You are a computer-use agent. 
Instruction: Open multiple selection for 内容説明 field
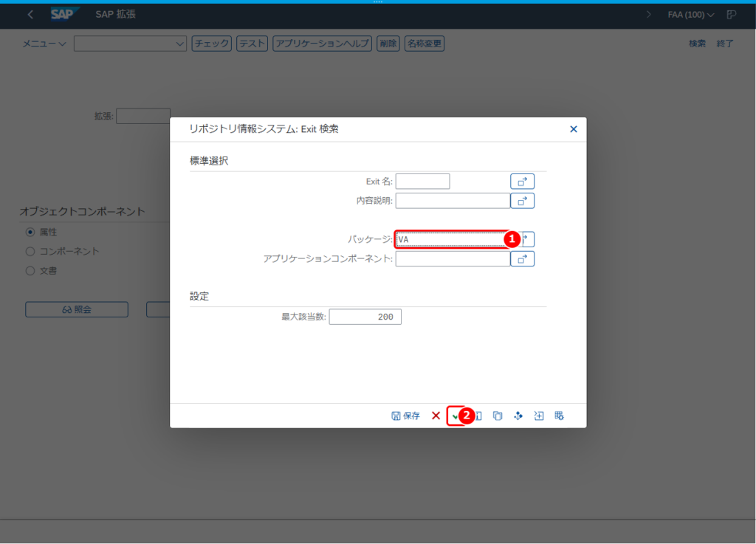(522, 201)
